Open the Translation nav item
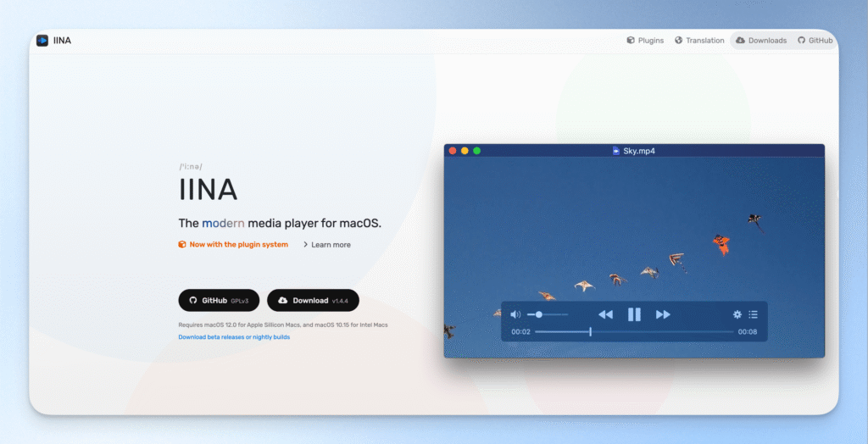This screenshot has height=444, width=868. pos(699,41)
